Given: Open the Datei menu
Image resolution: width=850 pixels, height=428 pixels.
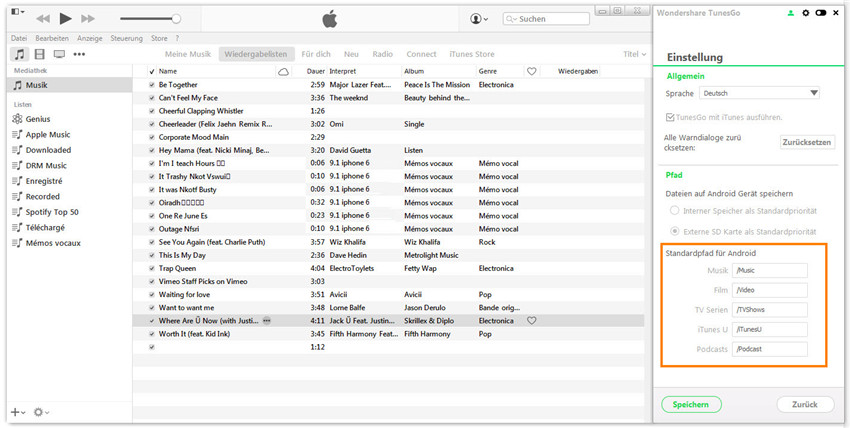Looking at the screenshot, I should tap(19, 38).
